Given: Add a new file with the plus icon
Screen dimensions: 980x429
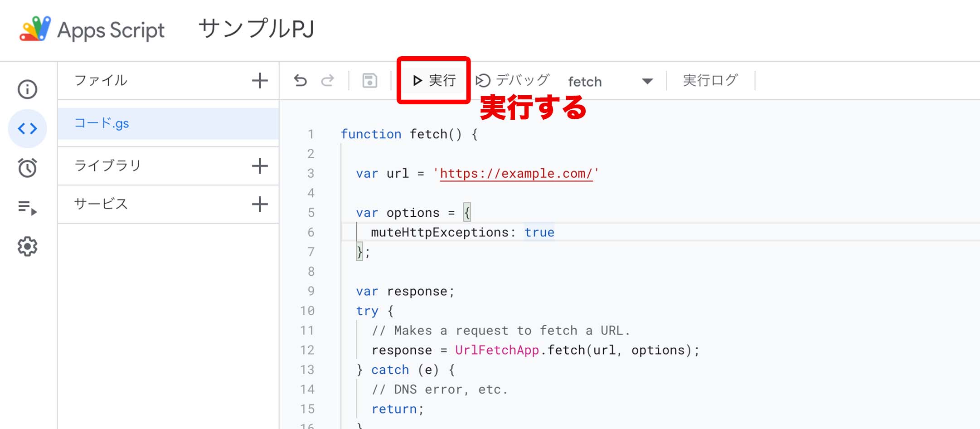Looking at the screenshot, I should pos(260,81).
